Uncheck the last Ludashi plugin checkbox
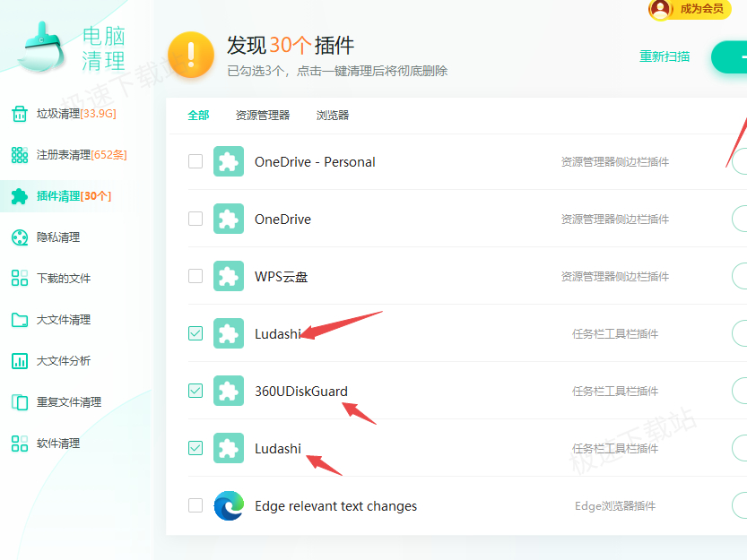This screenshot has height=560, width=747. (195, 448)
